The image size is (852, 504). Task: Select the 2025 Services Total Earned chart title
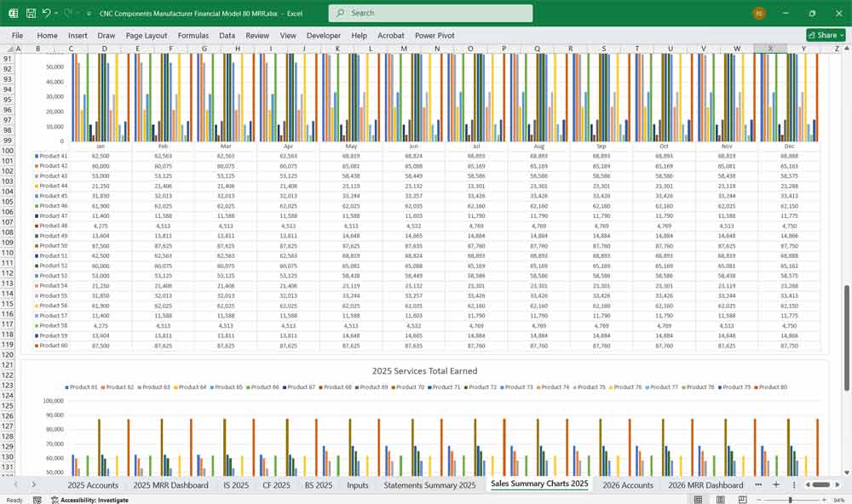point(424,371)
